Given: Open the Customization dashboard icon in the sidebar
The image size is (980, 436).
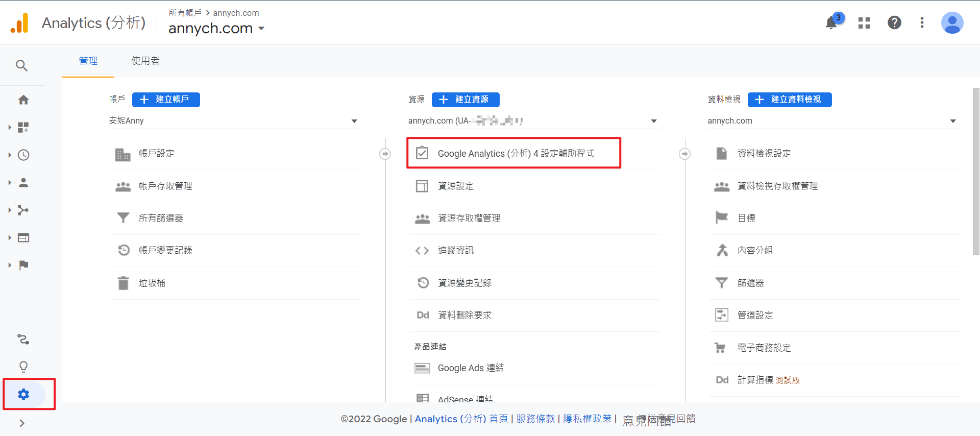Looking at the screenshot, I should [x=23, y=127].
